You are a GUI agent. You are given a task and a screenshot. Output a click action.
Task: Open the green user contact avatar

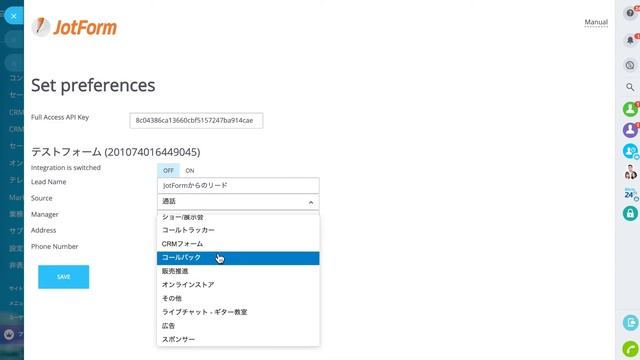pyautogui.click(x=630, y=109)
